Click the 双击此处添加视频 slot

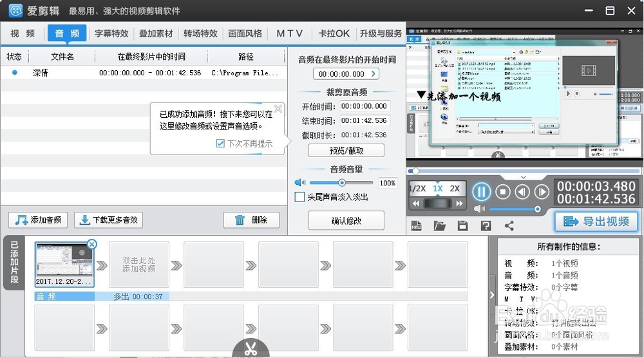(139, 265)
